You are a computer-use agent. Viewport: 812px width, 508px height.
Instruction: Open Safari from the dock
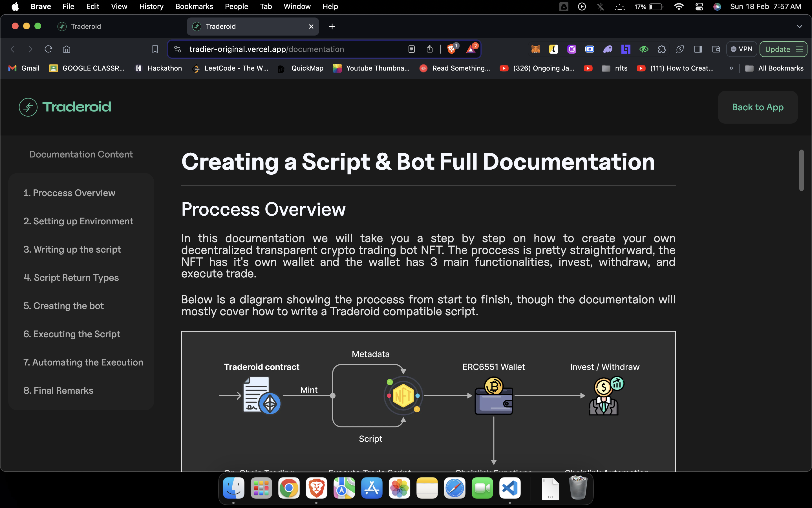(455, 488)
